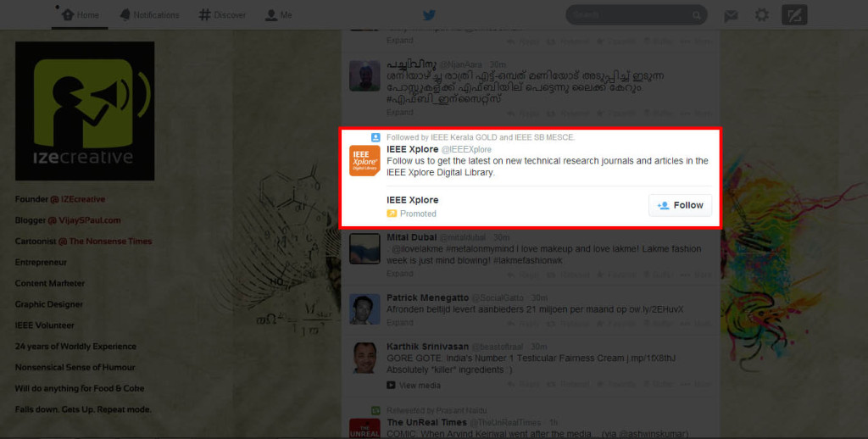Click the IZEcreative logo image in sidebar

pos(85,111)
